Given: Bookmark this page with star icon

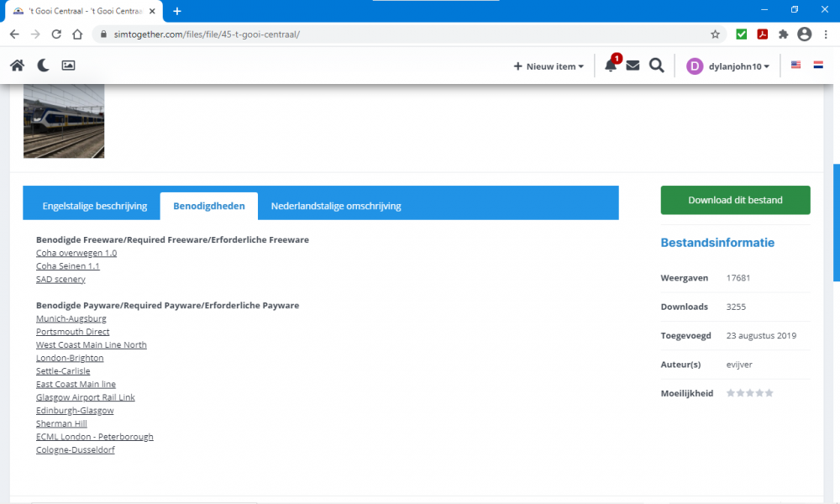Looking at the screenshot, I should (715, 34).
